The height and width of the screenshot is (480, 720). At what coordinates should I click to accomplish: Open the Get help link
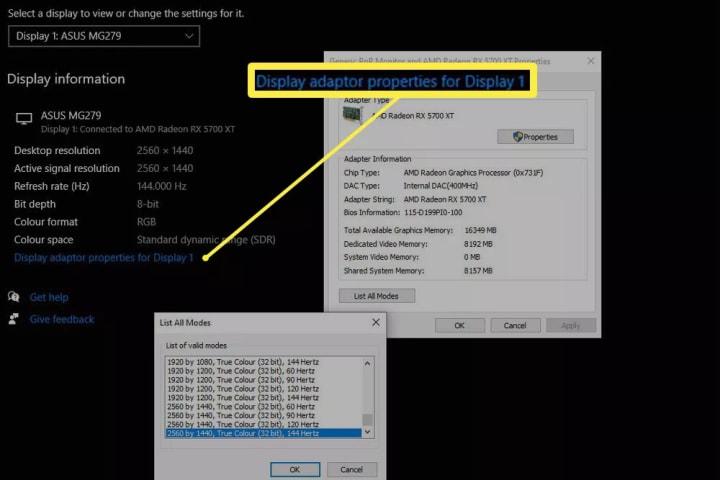[x=49, y=297]
